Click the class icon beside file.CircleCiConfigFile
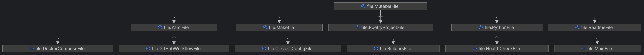 [x=264, y=48]
